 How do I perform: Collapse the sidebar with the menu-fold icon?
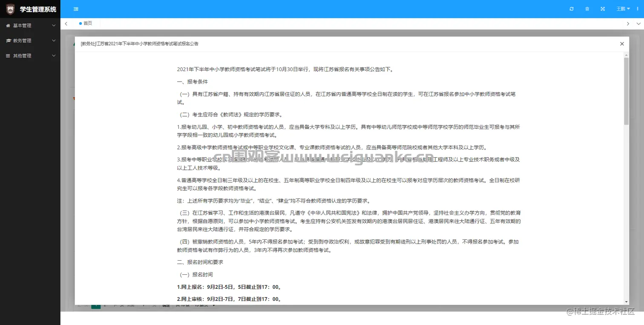pyautogui.click(x=76, y=9)
